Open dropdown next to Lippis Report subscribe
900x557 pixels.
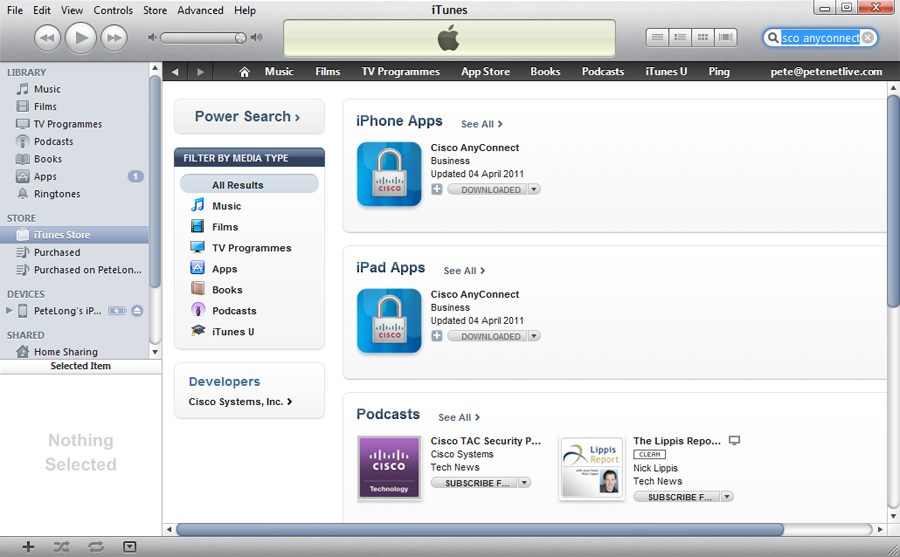[x=727, y=497]
